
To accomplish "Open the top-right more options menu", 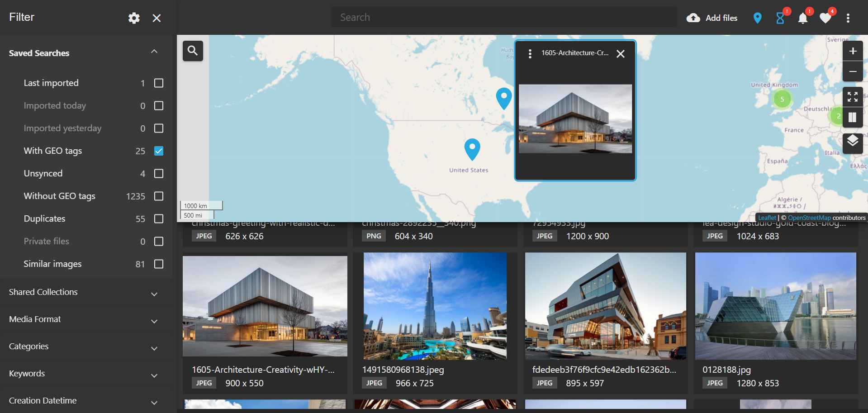I will coord(848,18).
